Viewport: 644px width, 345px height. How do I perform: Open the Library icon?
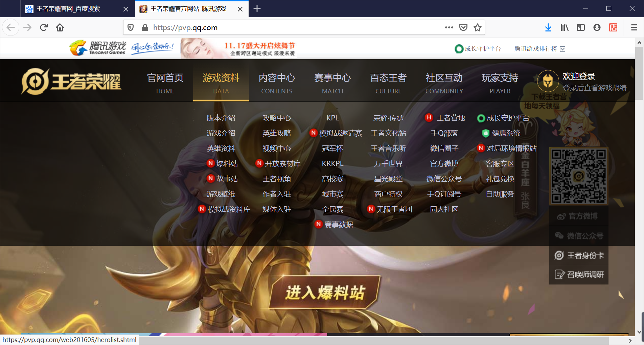click(565, 27)
